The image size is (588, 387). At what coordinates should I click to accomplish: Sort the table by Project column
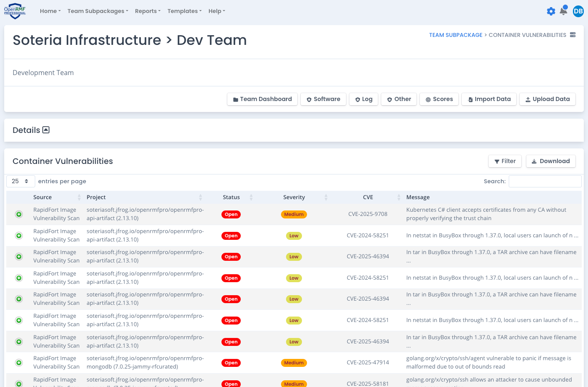coord(144,197)
